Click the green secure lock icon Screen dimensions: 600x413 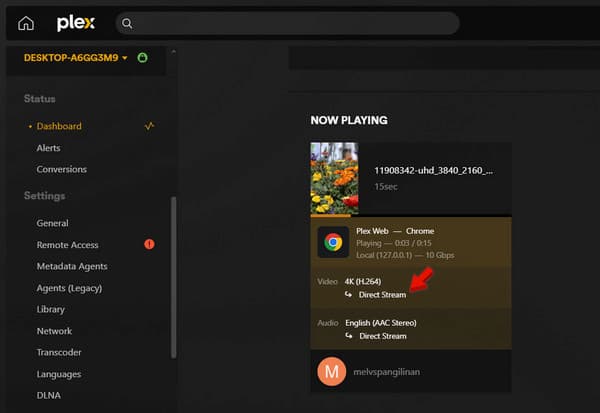coord(142,58)
